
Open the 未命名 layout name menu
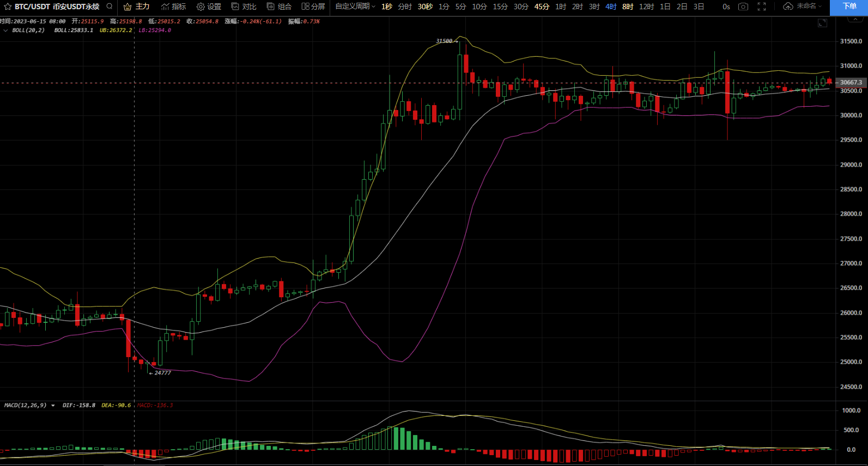click(809, 7)
